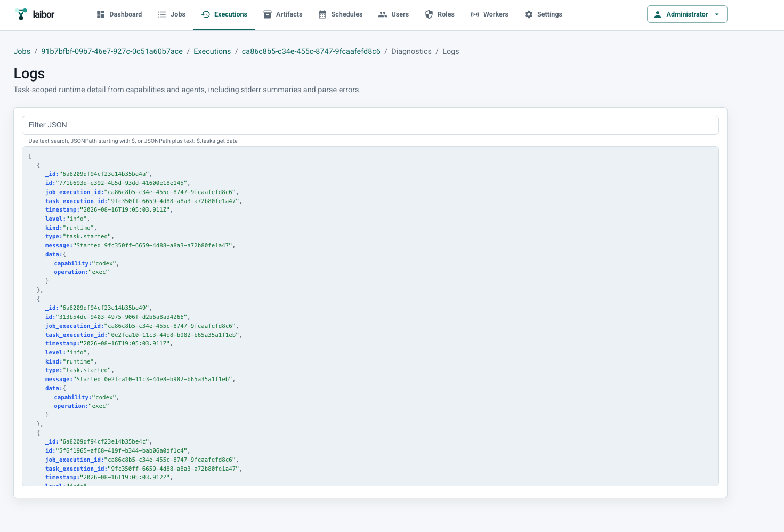This screenshot has width=784, height=532.
Task: Click the Workers broadcast icon
Action: click(x=475, y=14)
